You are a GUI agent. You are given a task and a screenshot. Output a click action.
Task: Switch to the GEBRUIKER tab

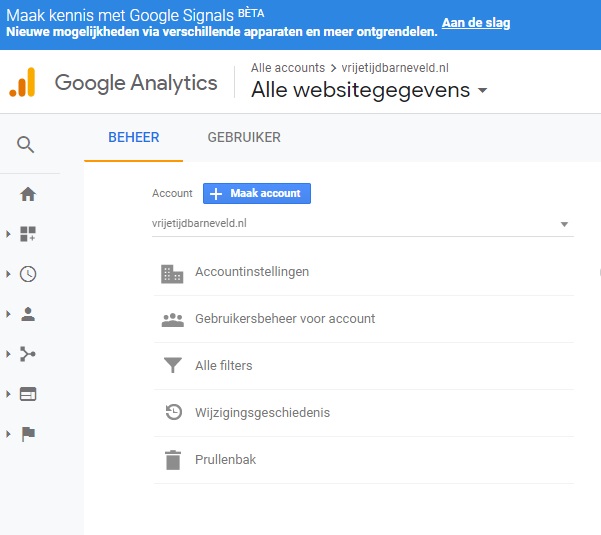tap(244, 137)
